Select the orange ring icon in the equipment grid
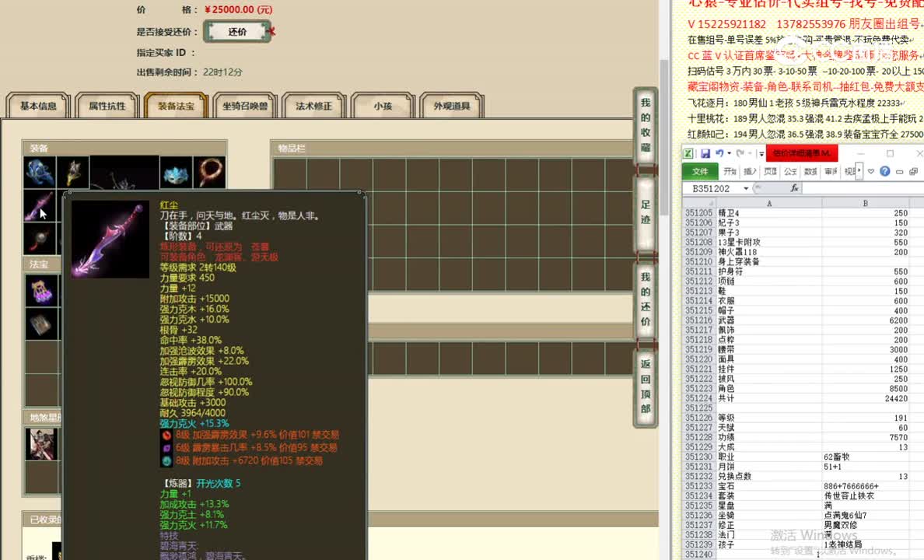This screenshot has height=560, width=924. tap(210, 172)
